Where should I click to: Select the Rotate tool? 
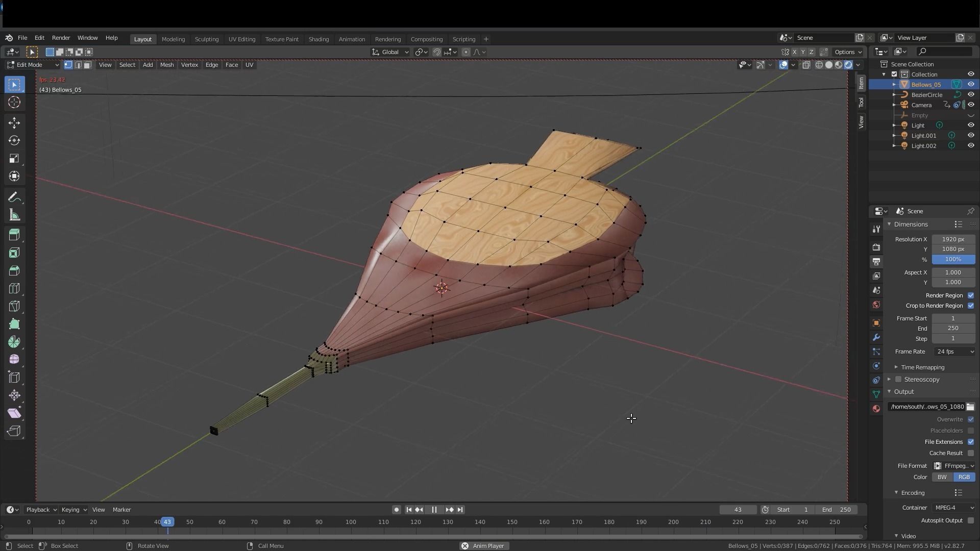coord(14,140)
